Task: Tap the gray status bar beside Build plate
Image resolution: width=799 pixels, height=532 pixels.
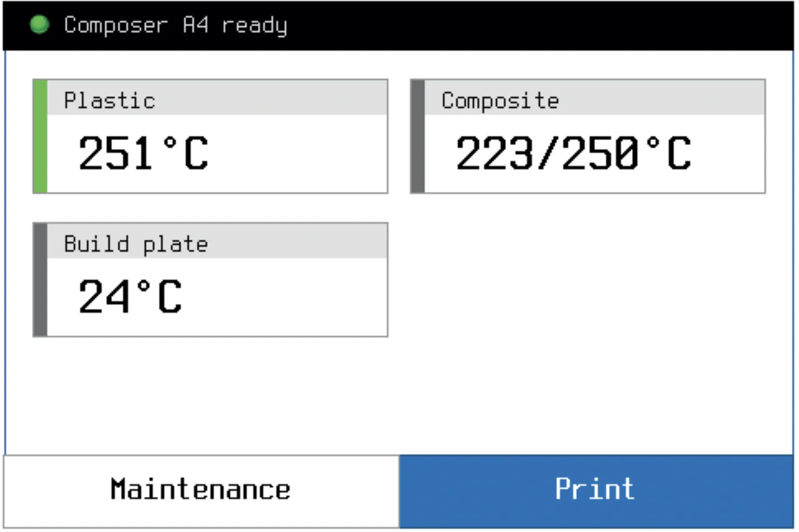Action: (x=39, y=279)
